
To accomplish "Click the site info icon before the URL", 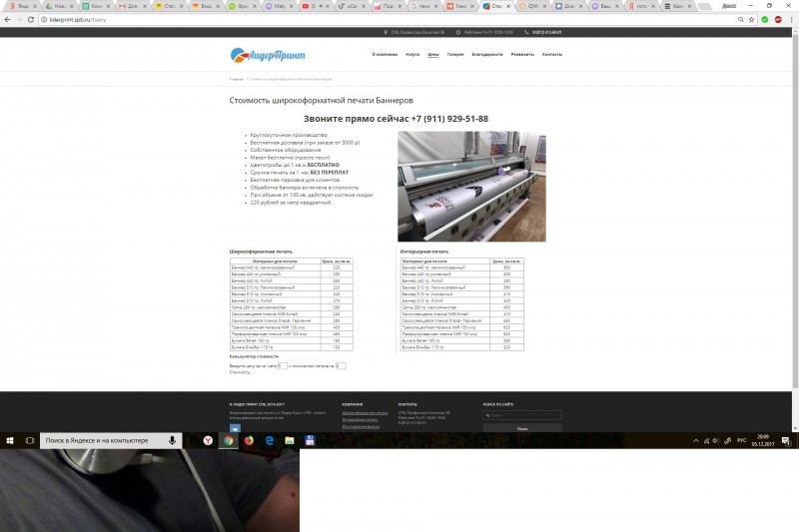I will [x=44, y=19].
